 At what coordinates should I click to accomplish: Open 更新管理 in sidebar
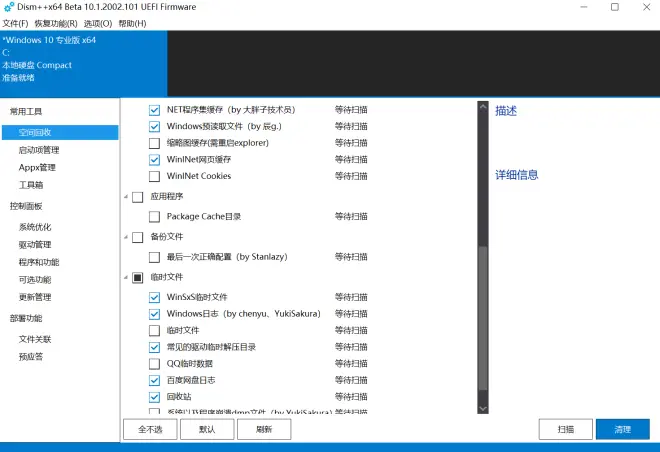click(x=35, y=297)
